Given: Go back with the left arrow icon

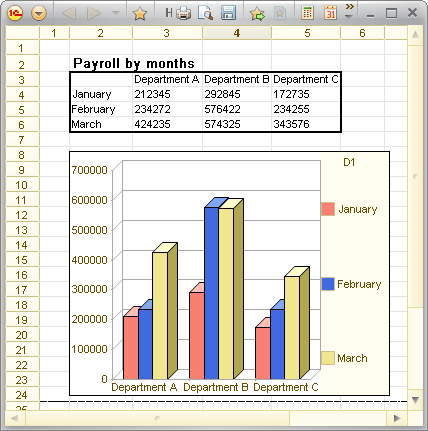Looking at the screenshot, I should [69, 13].
